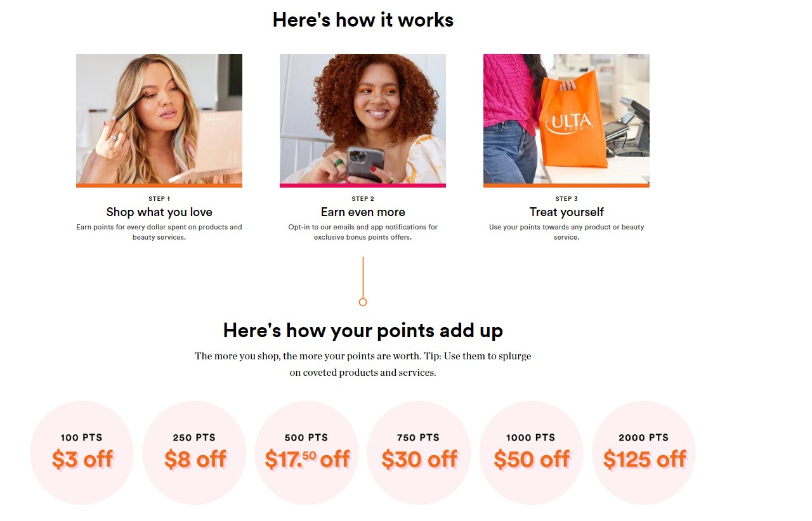This screenshot has height=521, width=812.
Task: Click the STEP 2 label
Action: pos(363,199)
